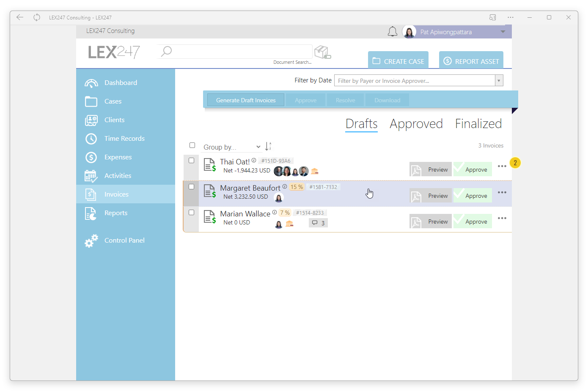Open Control Panel gears in sidebar
Image resolution: width=588 pixels, height=391 pixels.
point(91,241)
